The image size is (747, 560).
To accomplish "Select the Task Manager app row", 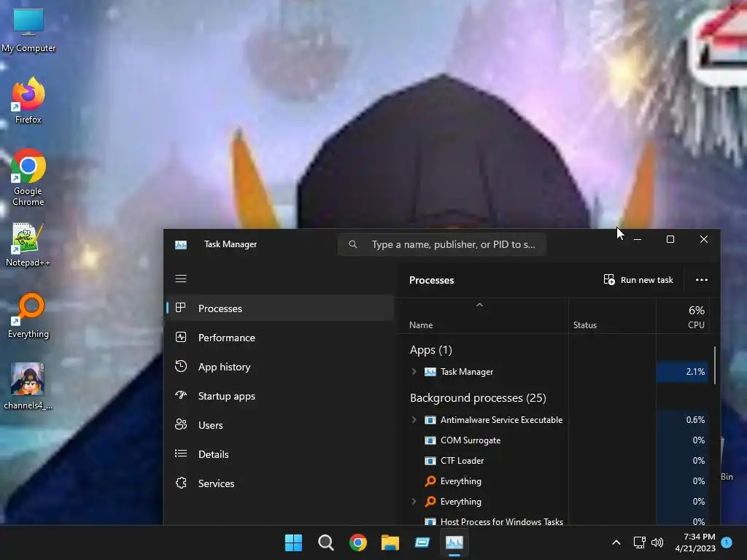I will click(555, 371).
